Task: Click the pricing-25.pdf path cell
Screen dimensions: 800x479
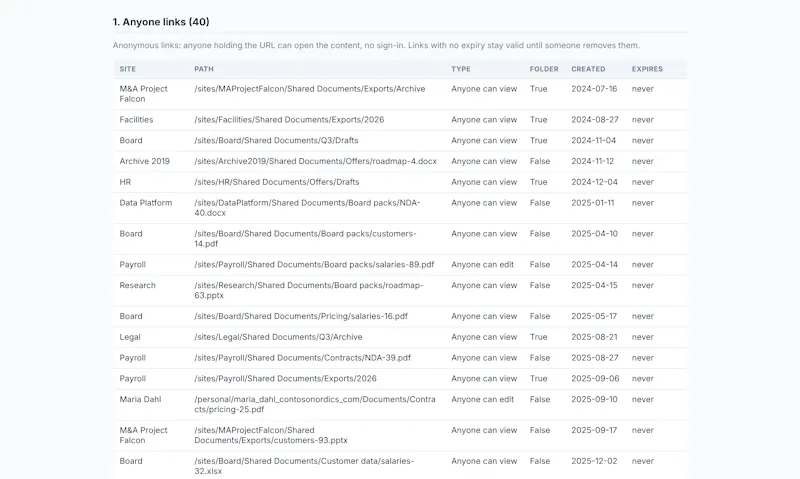Action: click(x=315, y=405)
